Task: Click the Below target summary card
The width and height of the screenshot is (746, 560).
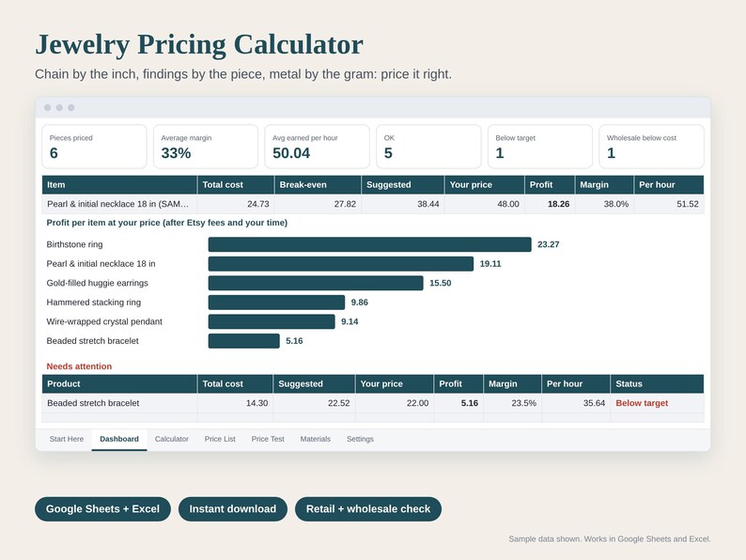Action: pos(540,147)
